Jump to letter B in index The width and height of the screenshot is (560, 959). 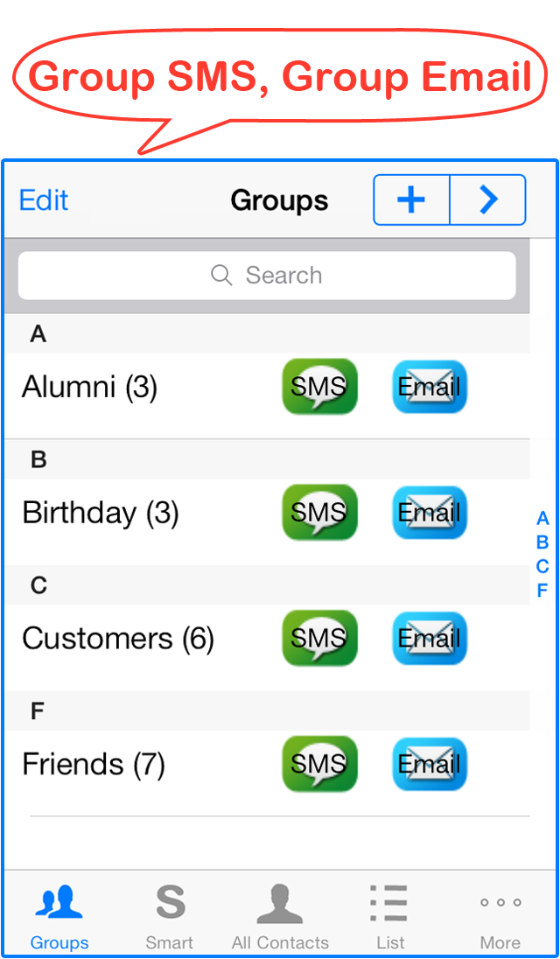(x=542, y=542)
